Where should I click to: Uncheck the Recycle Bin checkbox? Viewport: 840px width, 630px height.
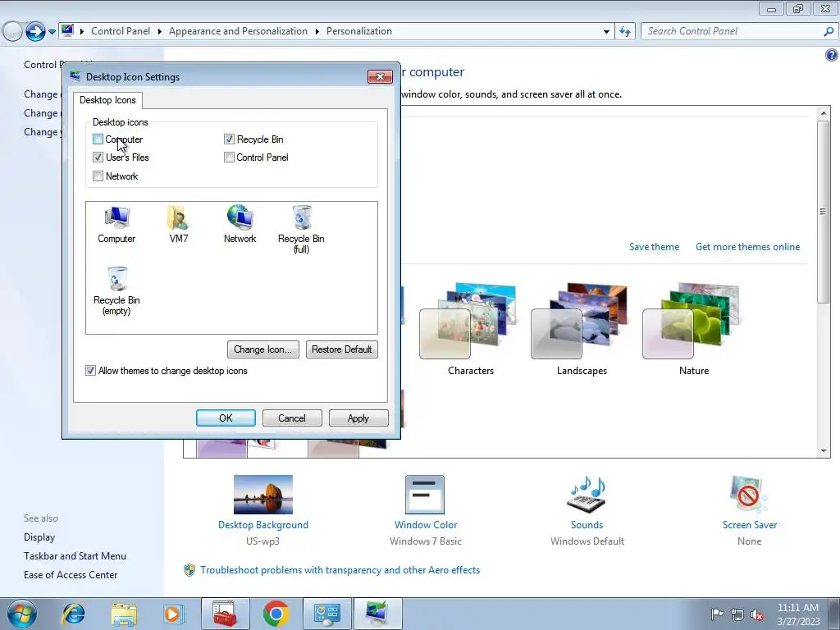(x=230, y=139)
